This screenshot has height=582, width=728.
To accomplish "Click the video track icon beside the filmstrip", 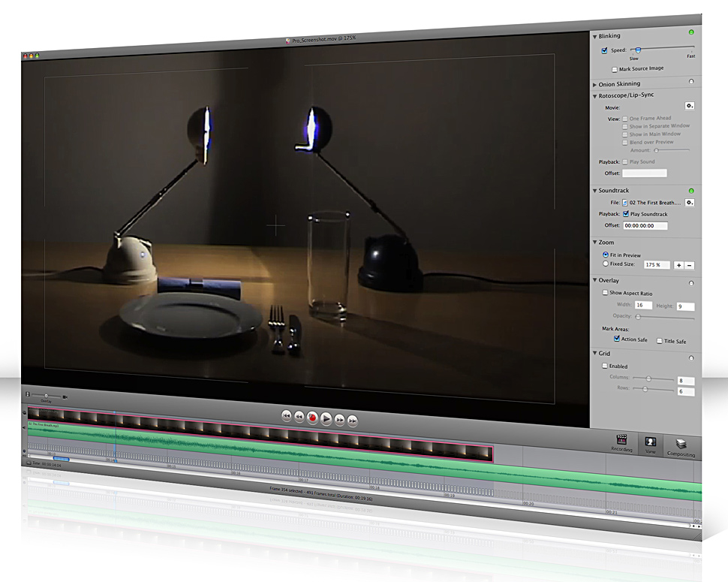I will click(24, 412).
